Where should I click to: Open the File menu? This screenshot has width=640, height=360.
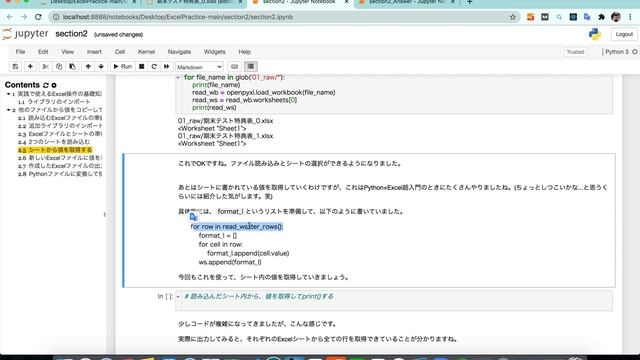coord(20,52)
